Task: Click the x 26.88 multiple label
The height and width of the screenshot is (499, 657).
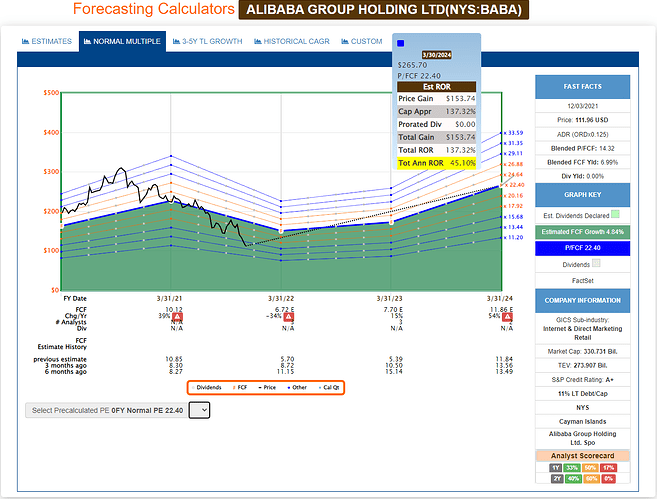Action: pyautogui.click(x=513, y=164)
